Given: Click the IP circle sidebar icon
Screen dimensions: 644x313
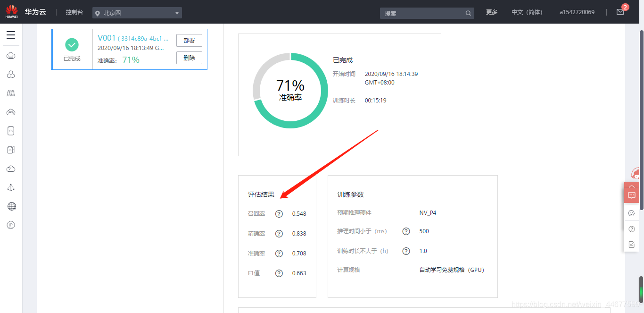Looking at the screenshot, I should (11, 225).
